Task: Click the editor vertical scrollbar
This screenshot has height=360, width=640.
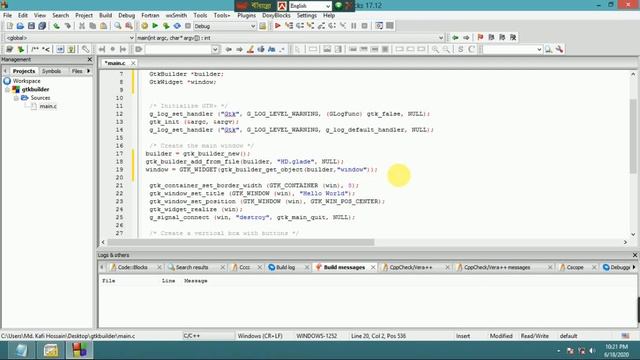Action: (x=633, y=136)
